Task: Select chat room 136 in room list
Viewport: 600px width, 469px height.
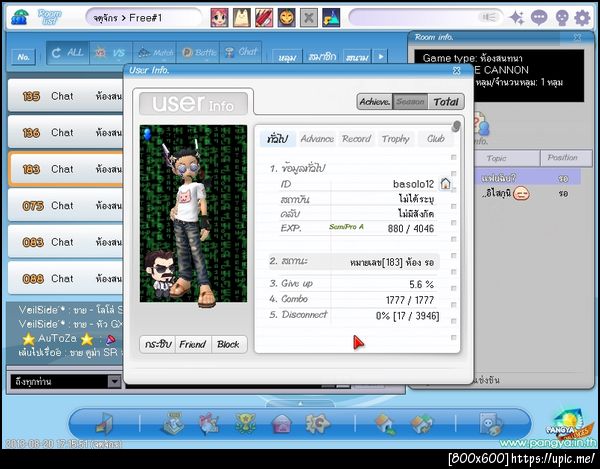Action: pyautogui.click(x=65, y=132)
